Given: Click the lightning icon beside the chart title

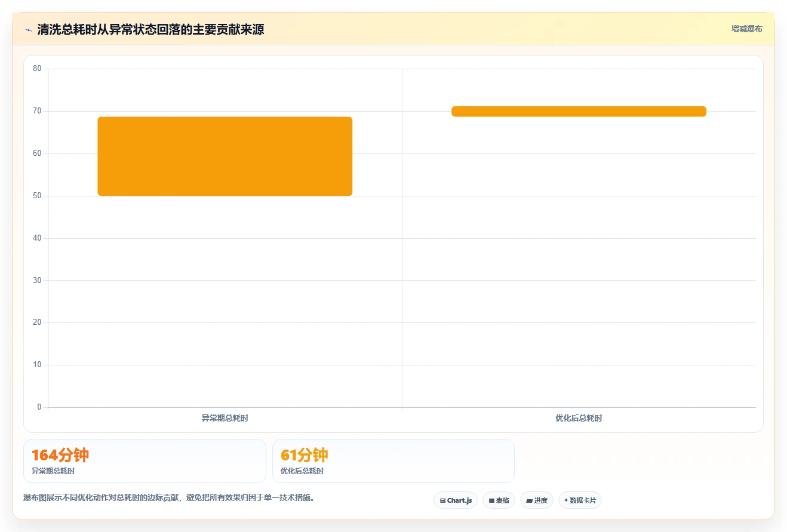Looking at the screenshot, I should click(28, 30).
